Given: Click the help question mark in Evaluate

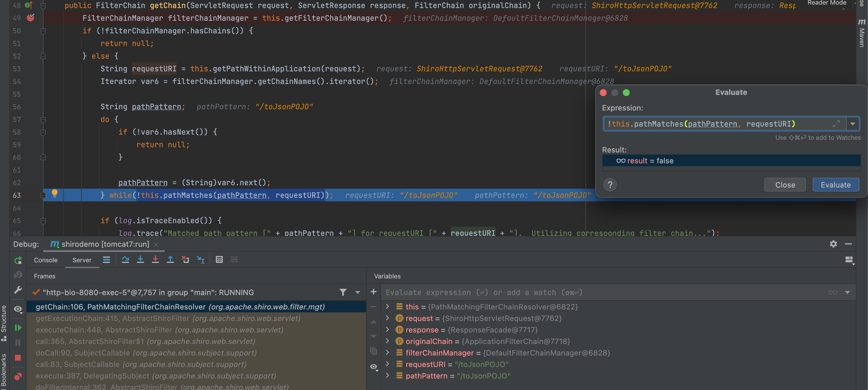Looking at the screenshot, I should 610,185.
